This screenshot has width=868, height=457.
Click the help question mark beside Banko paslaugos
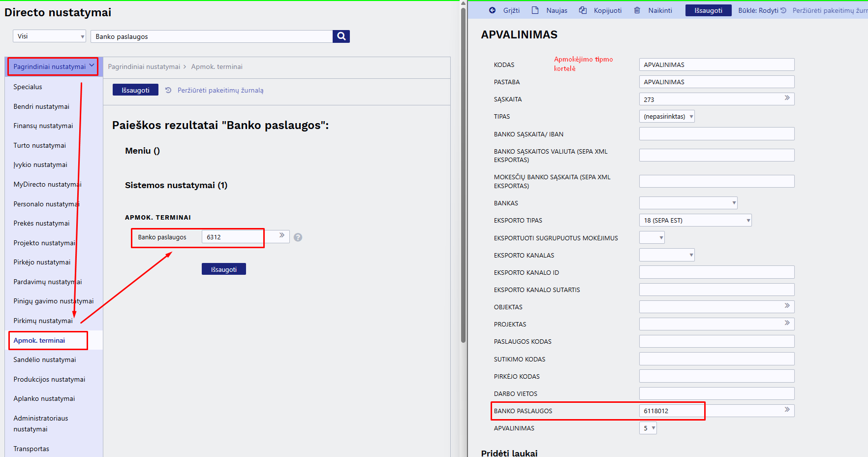point(298,237)
